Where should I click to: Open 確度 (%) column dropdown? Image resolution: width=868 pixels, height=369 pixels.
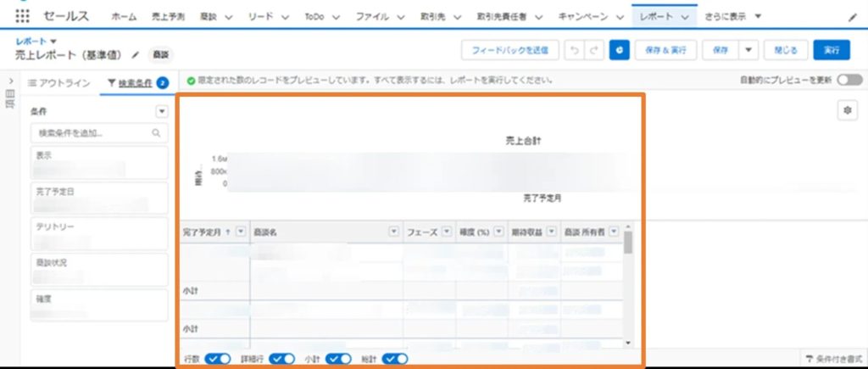click(x=498, y=232)
